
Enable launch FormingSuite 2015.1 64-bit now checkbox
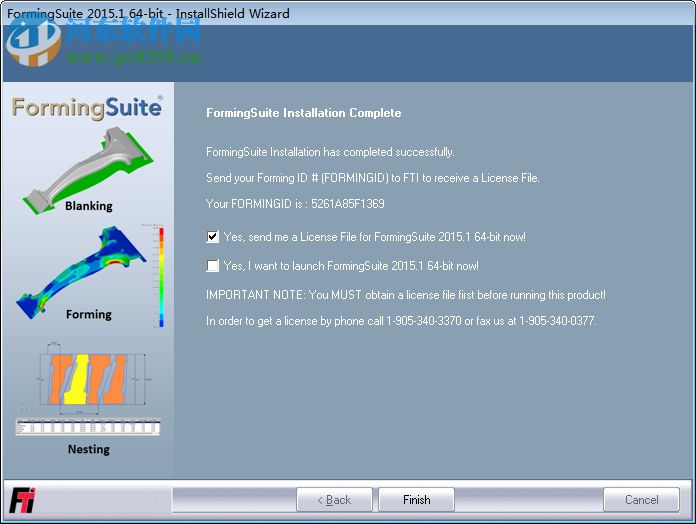coord(213,266)
